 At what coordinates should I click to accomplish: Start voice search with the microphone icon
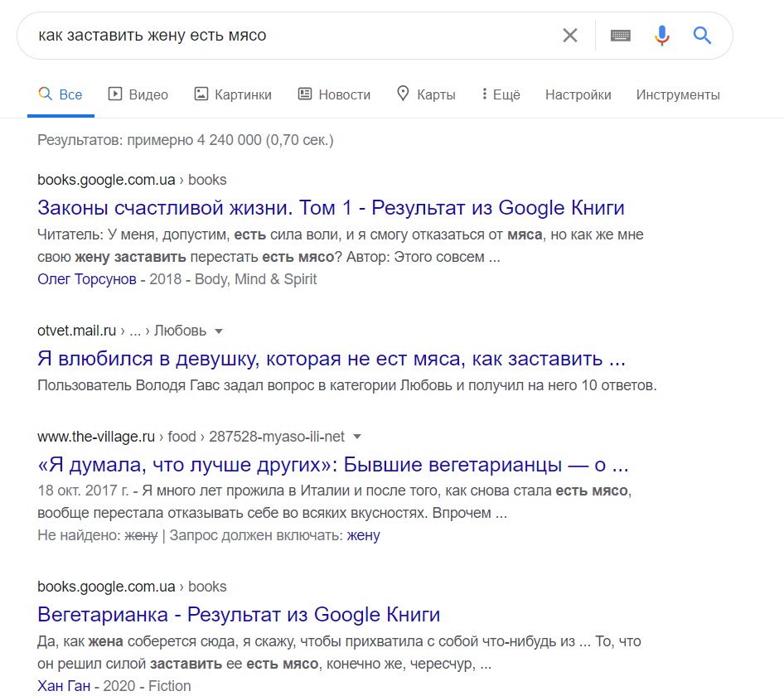click(662, 36)
